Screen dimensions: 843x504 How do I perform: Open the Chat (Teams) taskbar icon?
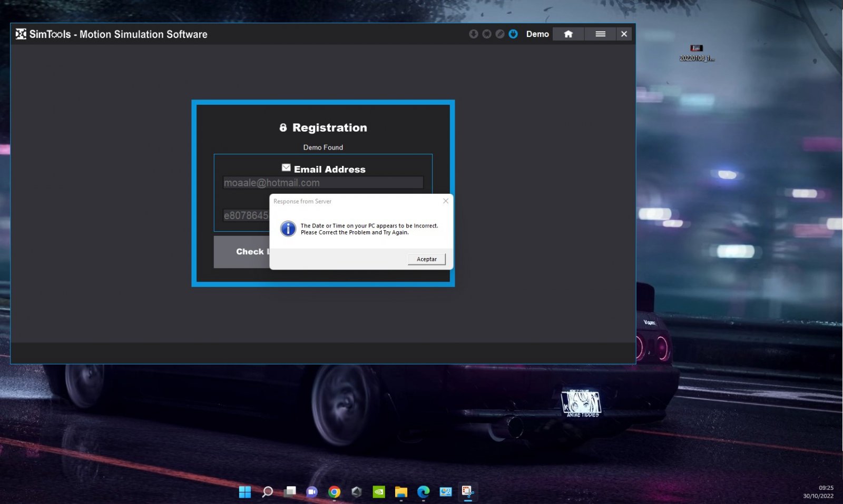pyautogui.click(x=312, y=492)
